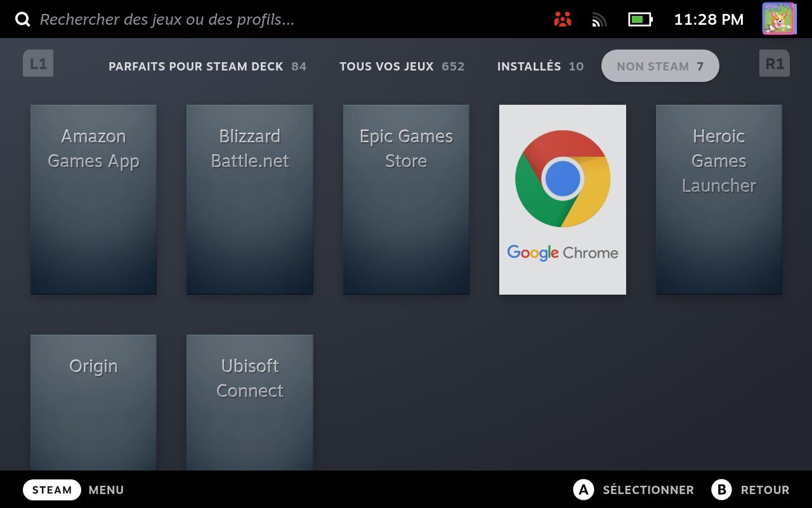Open the Epic Games Store tile

[x=406, y=199]
